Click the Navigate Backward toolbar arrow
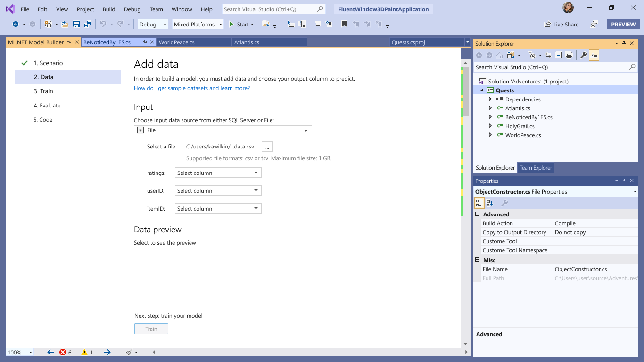This screenshot has width=644, height=362. point(16,24)
